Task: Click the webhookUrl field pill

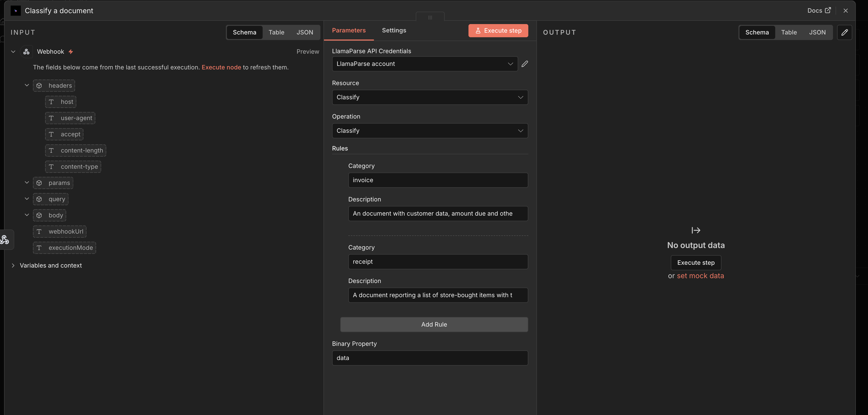Action: tap(60, 231)
